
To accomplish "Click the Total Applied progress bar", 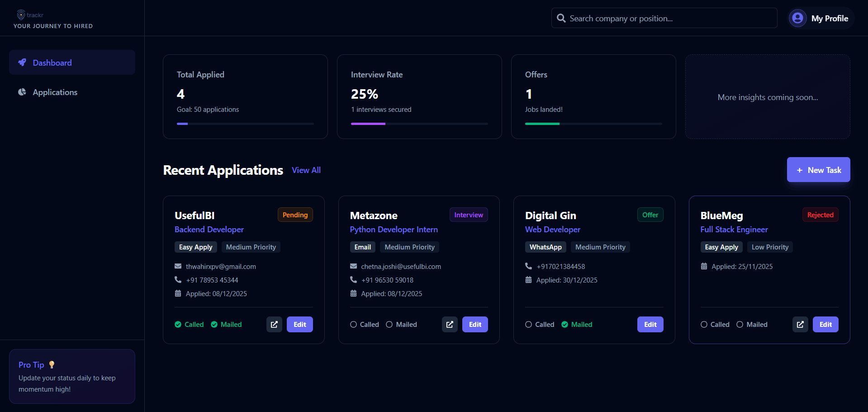I will coord(245,123).
